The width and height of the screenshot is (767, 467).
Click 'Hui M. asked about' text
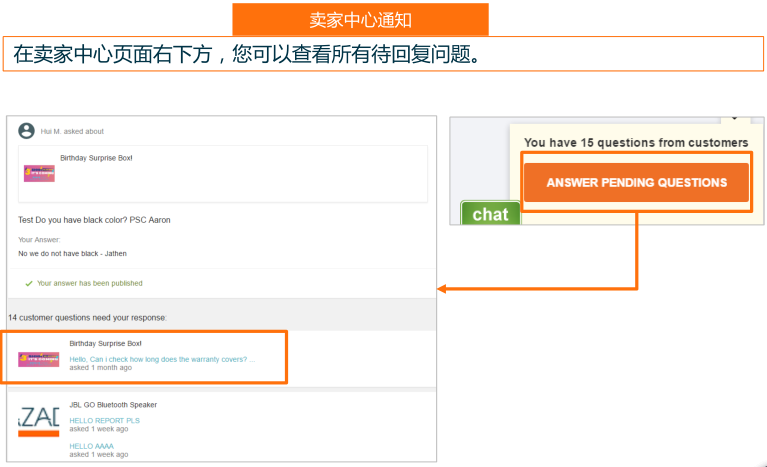click(72, 132)
